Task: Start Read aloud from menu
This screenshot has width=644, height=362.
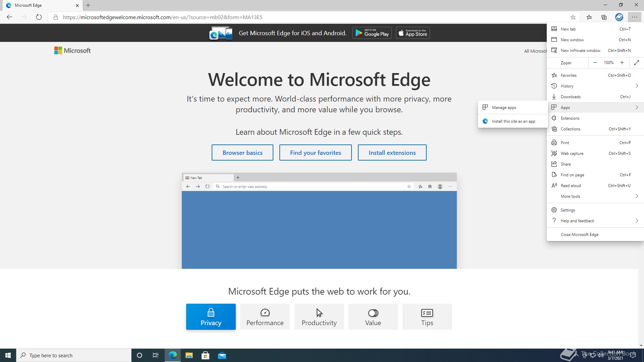Action: (x=595, y=186)
